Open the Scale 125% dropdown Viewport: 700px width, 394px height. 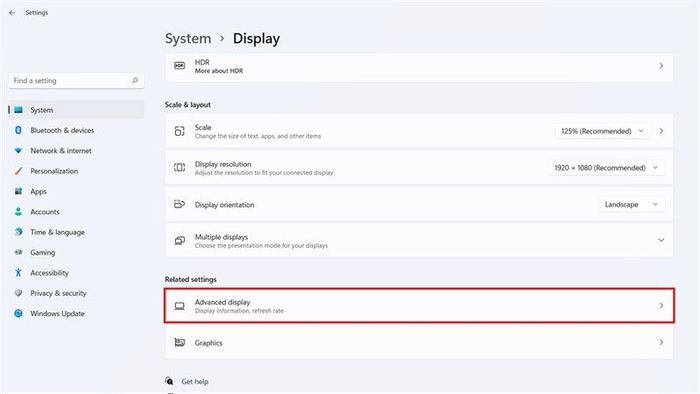click(602, 131)
